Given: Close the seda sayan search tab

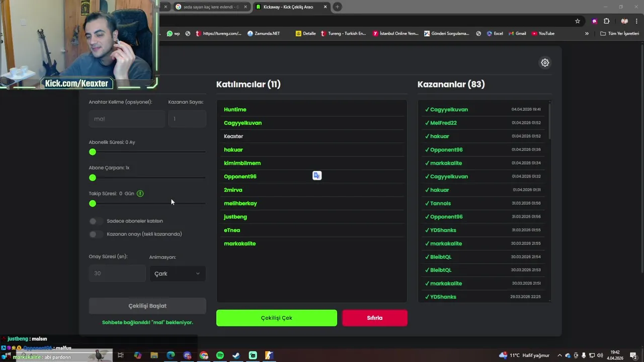Looking at the screenshot, I should 246,7.
